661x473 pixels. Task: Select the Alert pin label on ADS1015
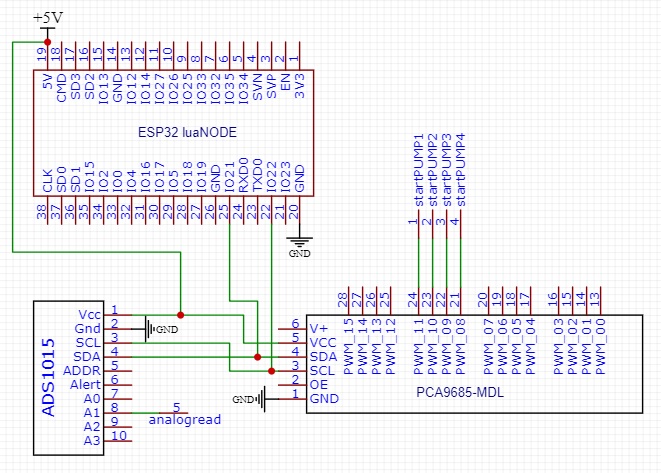coord(86,384)
